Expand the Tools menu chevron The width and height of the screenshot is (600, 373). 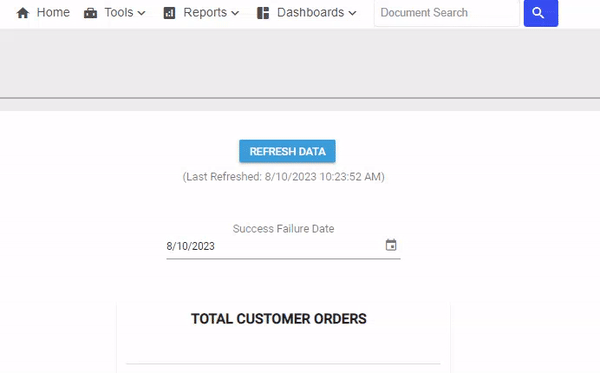[141, 13]
